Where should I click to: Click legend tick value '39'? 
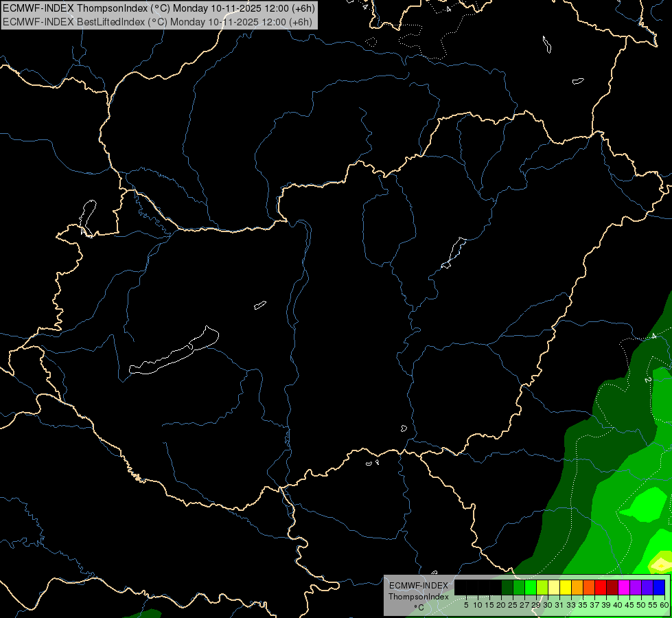pyautogui.click(x=606, y=605)
